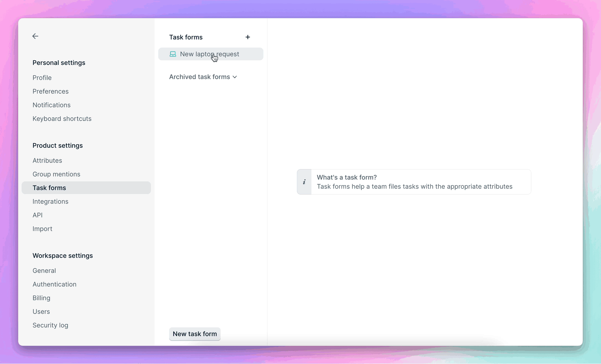
Task: Open General workspace settings
Action: pos(44,271)
